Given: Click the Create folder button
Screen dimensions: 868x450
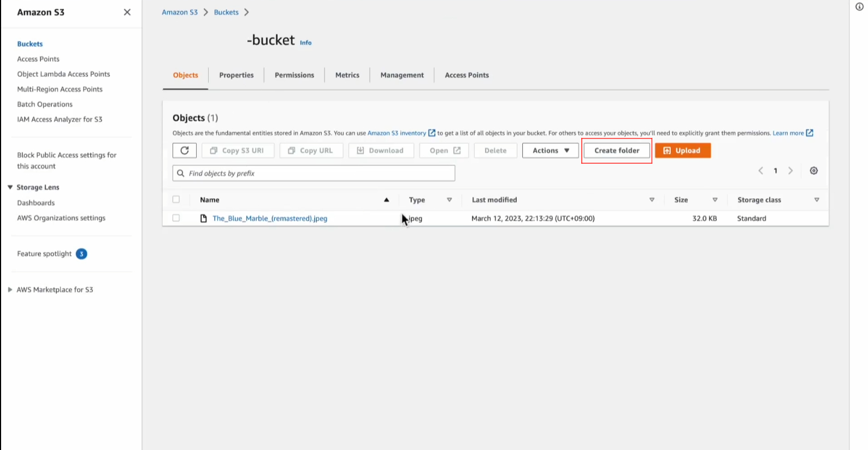Looking at the screenshot, I should click(x=617, y=150).
